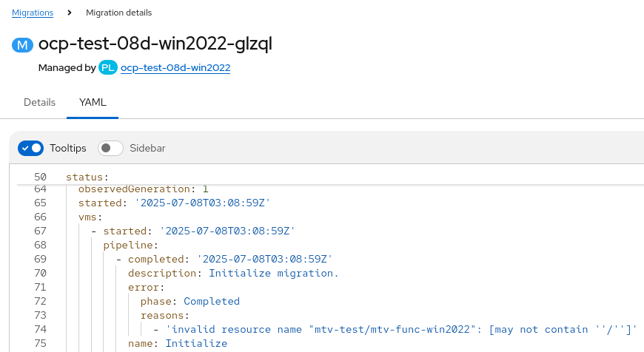This screenshot has width=644, height=352.
Task: Click the blue M migration badge
Action: (23, 44)
